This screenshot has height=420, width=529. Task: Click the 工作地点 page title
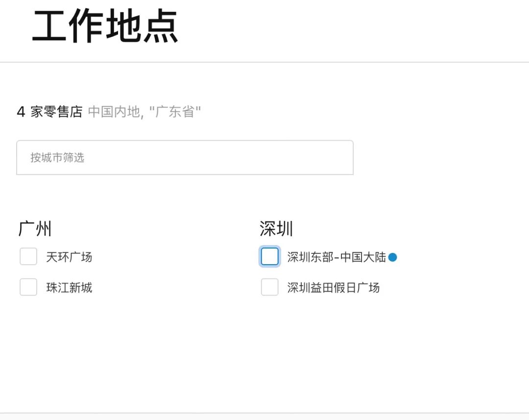pos(105,26)
